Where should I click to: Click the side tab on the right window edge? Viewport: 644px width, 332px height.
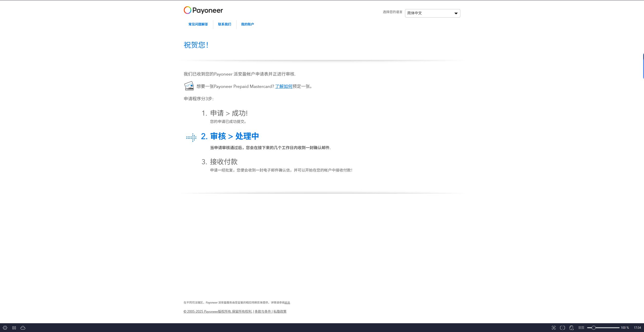point(643,66)
